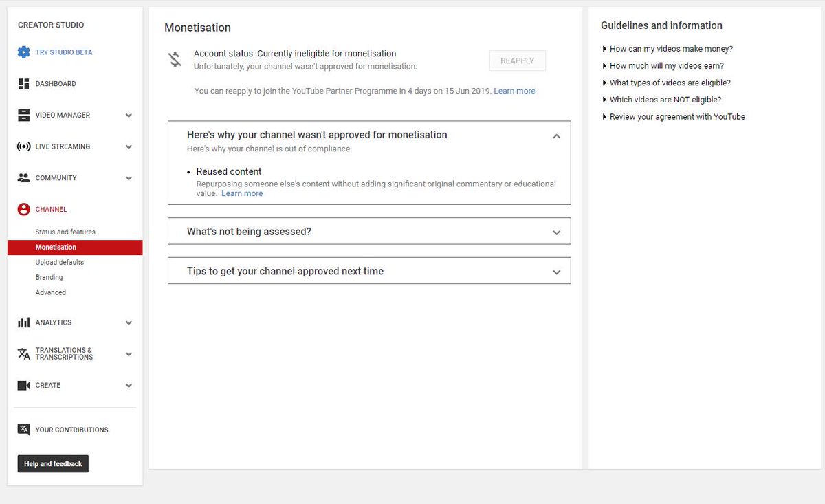Click the Create camera icon
825x504 pixels.
coord(23,386)
